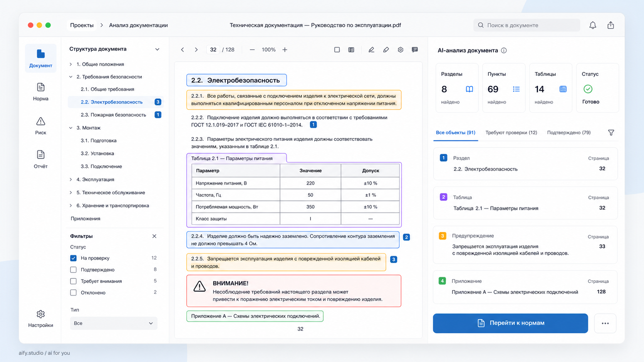This screenshot has height=362, width=644.
Task: Select the eraser tool in toolbar
Action: [x=386, y=50]
